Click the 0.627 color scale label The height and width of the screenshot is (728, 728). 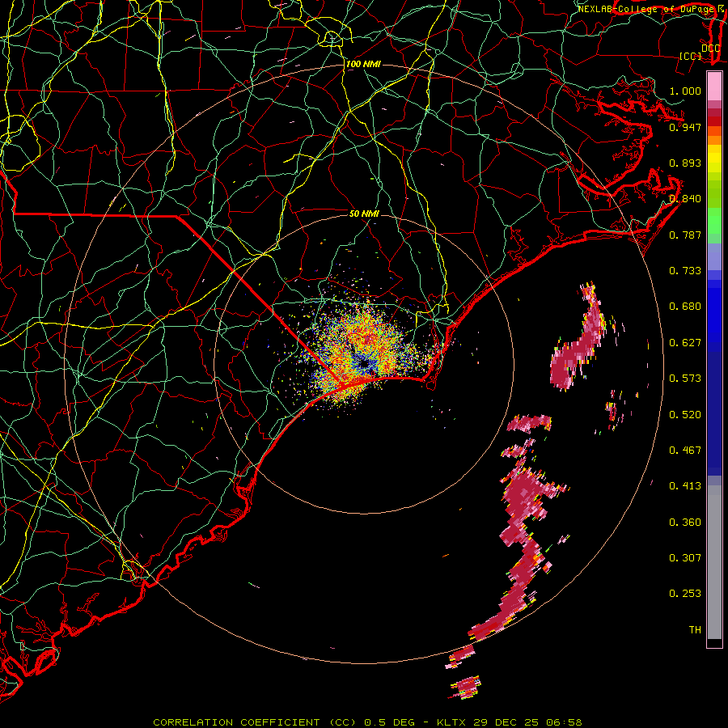pyautogui.click(x=685, y=343)
